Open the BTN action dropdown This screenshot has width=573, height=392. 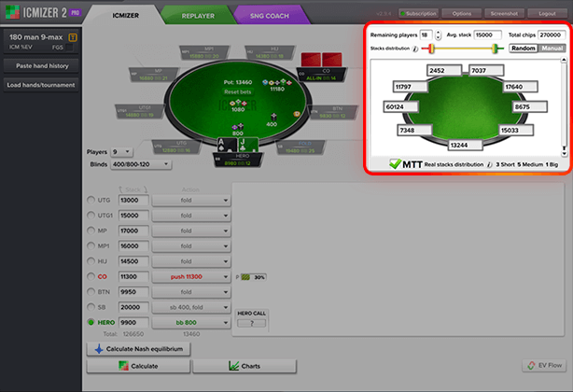[x=191, y=292]
